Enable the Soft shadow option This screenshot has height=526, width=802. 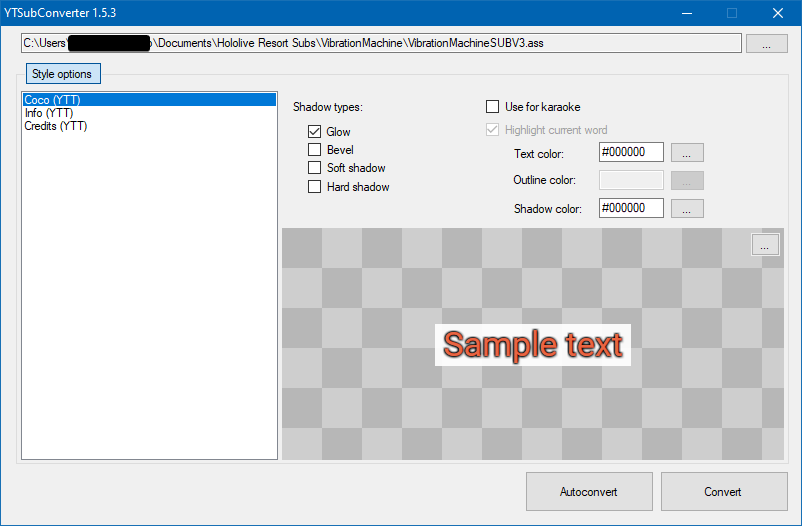tap(314, 168)
